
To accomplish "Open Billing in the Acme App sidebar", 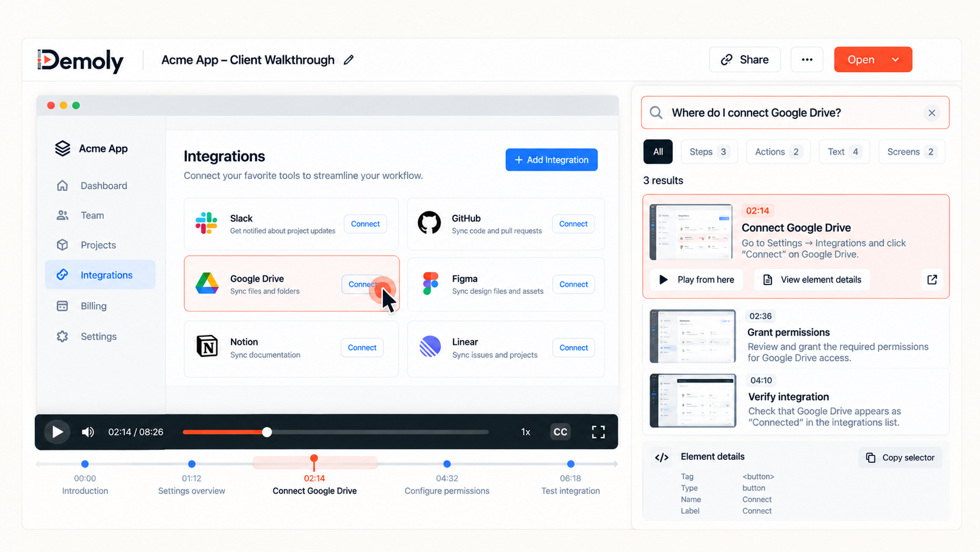I will coord(100,306).
